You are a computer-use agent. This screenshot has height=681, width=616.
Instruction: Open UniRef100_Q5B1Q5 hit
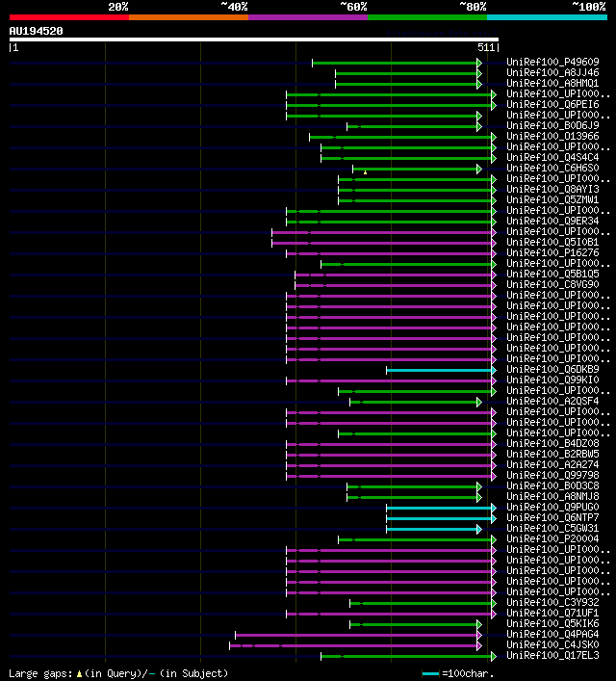552,274
